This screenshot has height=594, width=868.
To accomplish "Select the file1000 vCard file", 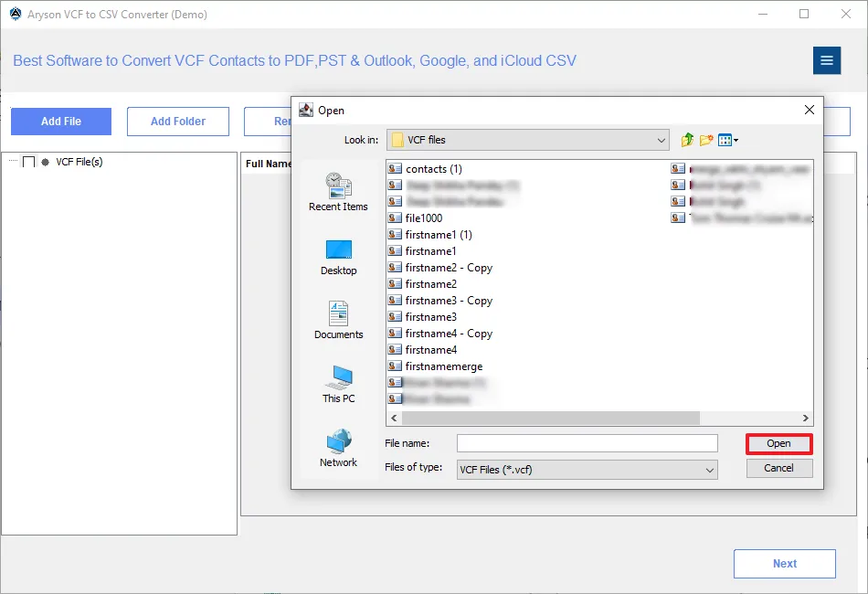I will 415,218.
